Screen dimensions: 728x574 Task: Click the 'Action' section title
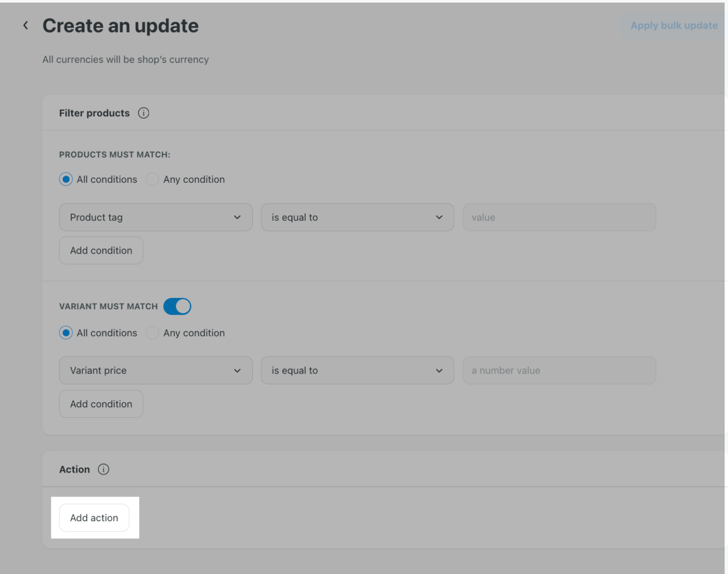75,469
